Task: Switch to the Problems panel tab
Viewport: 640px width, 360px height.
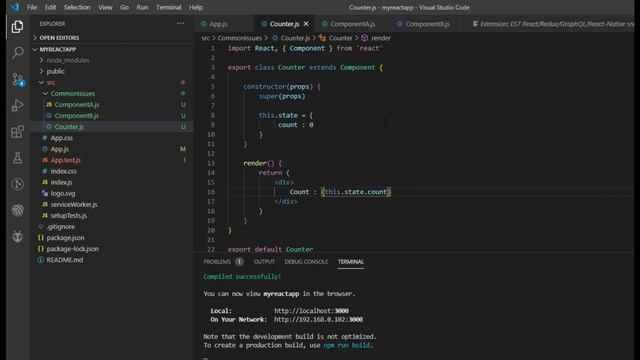Action: (x=217, y=262)
